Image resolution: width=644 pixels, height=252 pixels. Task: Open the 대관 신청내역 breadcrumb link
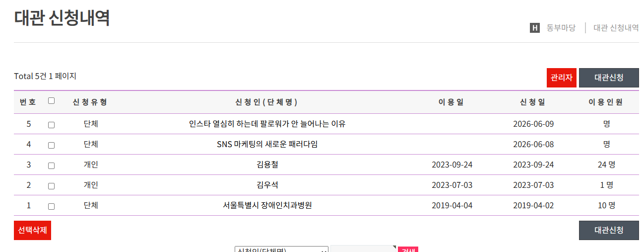click(616, 28)
